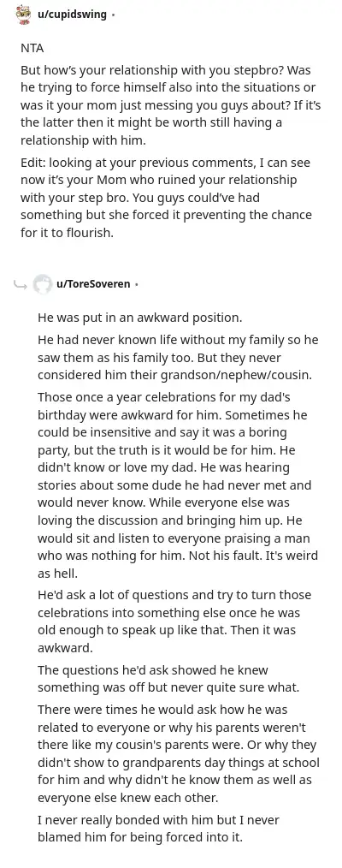Screen dimensions: 342x868
Task: Click the reply thread arrow icon
Action: (21, 284)
